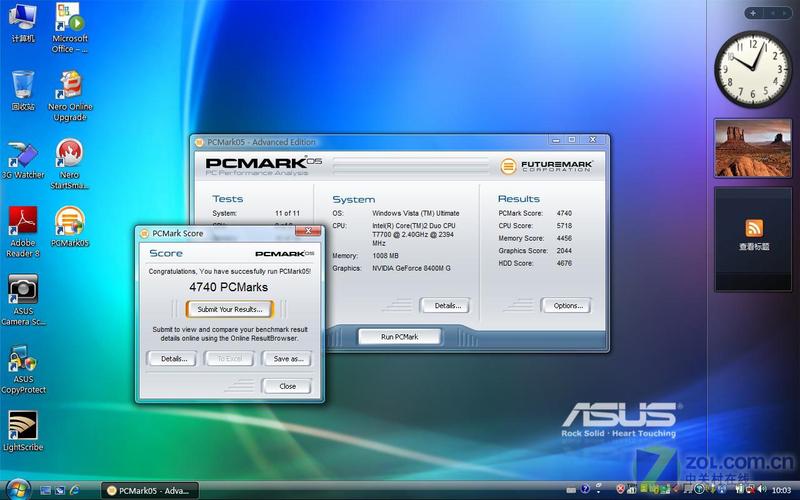Viewport: 800px width, 500px height.
Task: Click the '4740 PCMarks' score text
Action: point(229,287)
